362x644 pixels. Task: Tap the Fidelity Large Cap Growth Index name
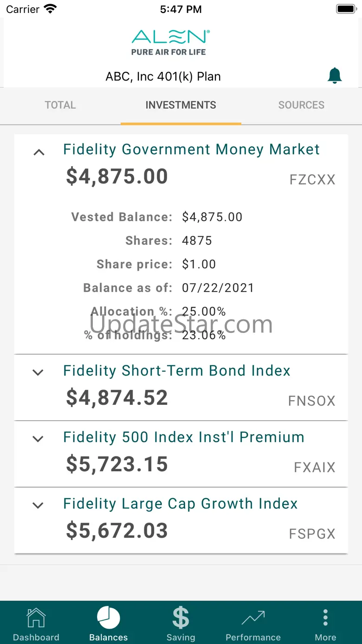point(180,504)
